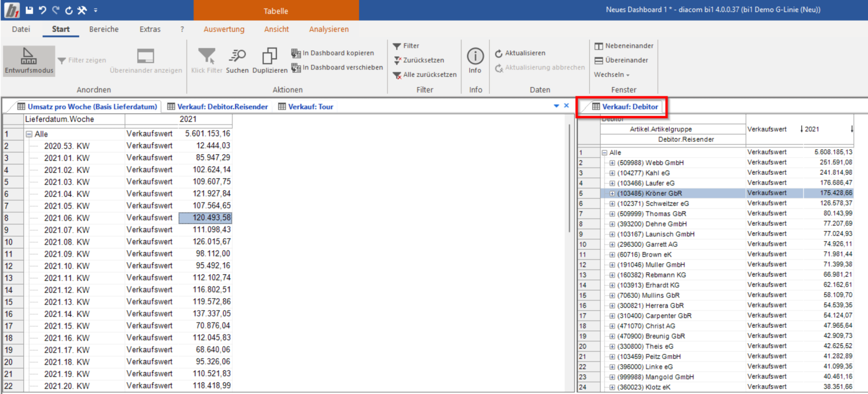The width and height of the screenshot is (868, 394).
Task: Click Übereinander anzeigen icon
Action: click(146, 56)
